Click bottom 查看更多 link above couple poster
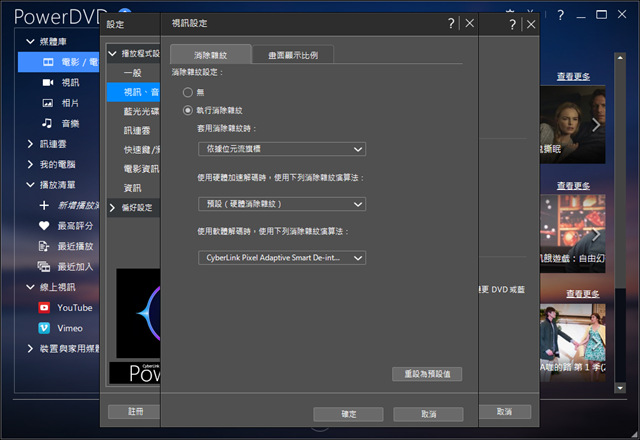The height and width of the screenshot is (440, 640). pos(582,294)
